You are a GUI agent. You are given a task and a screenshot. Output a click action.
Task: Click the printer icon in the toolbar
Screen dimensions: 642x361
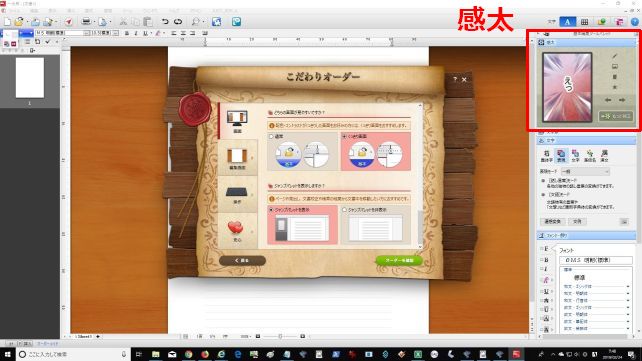(86, 21)
